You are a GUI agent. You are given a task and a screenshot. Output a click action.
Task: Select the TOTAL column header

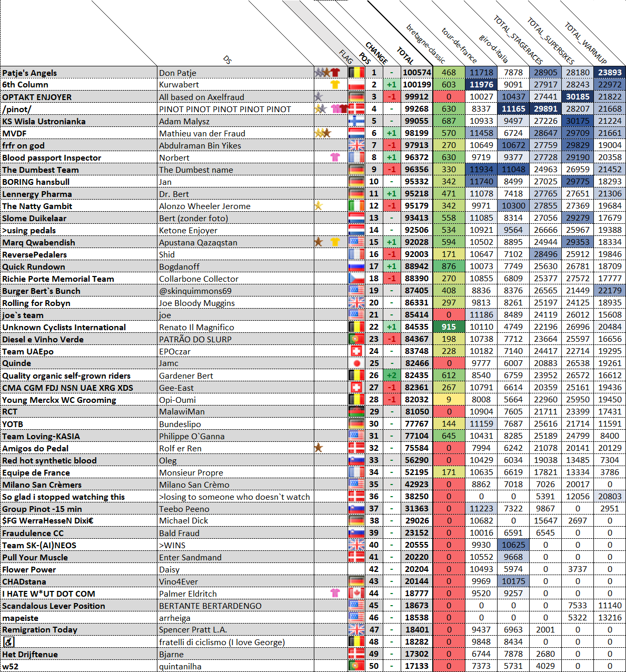pyautogui.click(x=405, y=56)
